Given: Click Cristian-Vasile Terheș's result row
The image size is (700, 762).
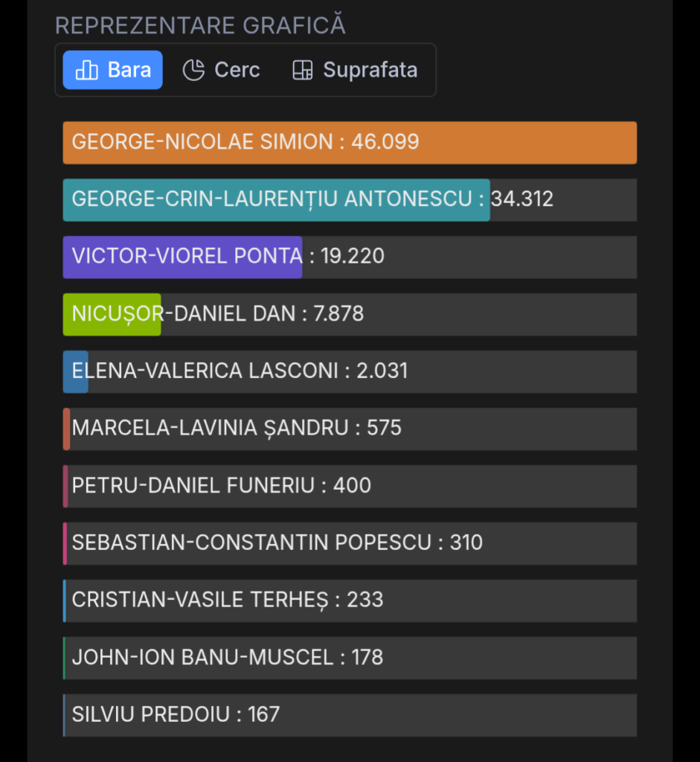Looking at the screenshot, I should pos(350,601).
